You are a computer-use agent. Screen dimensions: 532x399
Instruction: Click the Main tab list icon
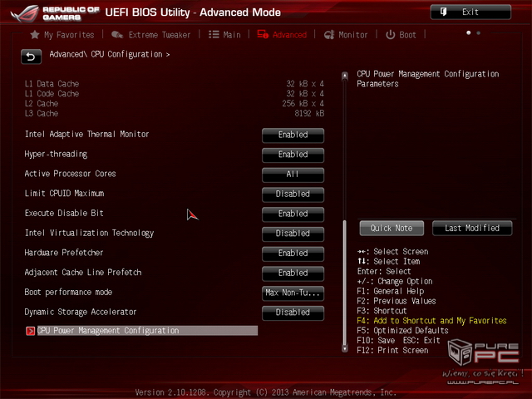click(x=214, y=35)
